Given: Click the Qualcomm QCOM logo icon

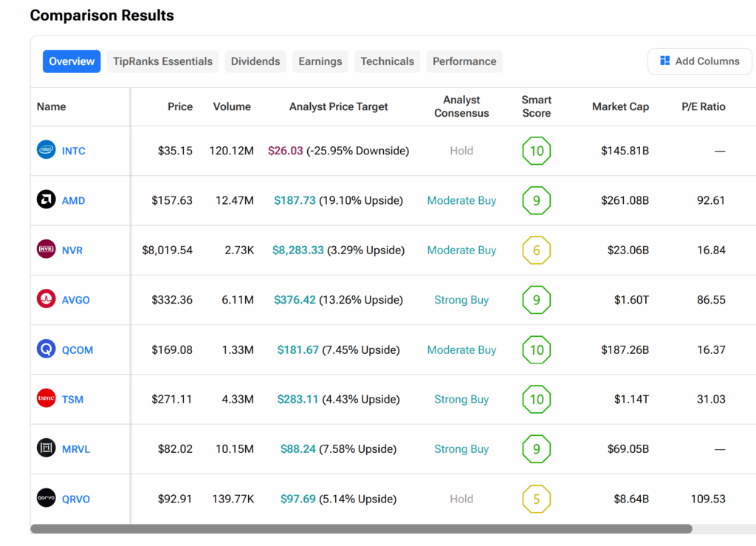Looking at the screenshot, I should (x=47, y=349).
